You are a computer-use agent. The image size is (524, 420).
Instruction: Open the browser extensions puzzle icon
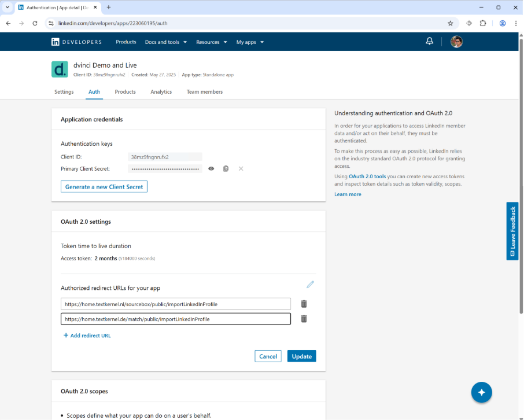click(483, 23)
